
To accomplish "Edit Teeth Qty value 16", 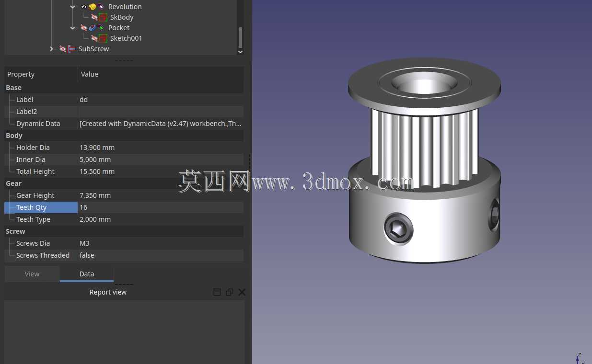I will [161, 207].
